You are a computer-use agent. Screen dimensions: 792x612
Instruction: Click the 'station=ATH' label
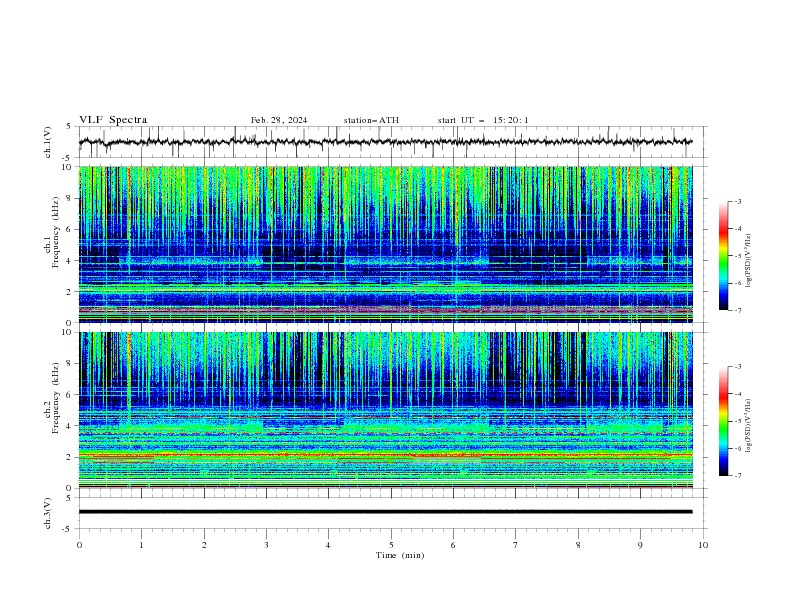(x=371, y=120)
